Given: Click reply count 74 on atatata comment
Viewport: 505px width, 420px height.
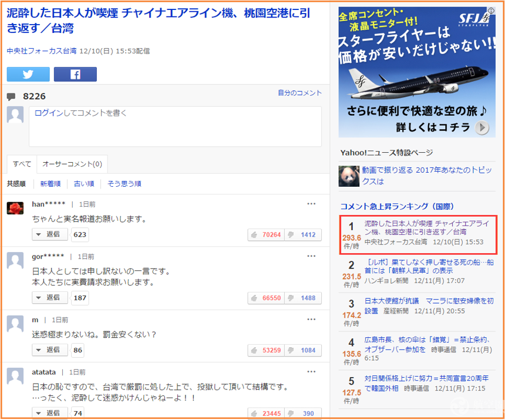Looking at the screenshot, I should [78, 413].
